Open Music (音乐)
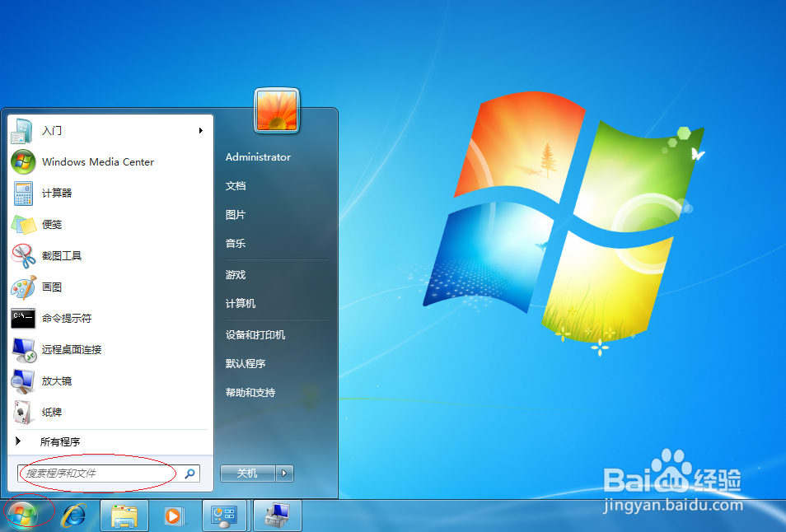Viewport: 786px width, 532px height. (236, 244)
